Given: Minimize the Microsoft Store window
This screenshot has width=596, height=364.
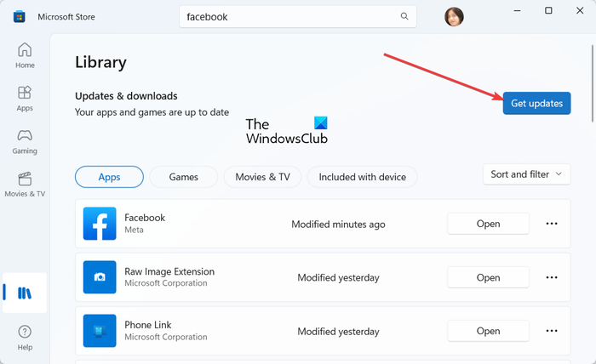Looking at the screenshot, I should point(517,10).
